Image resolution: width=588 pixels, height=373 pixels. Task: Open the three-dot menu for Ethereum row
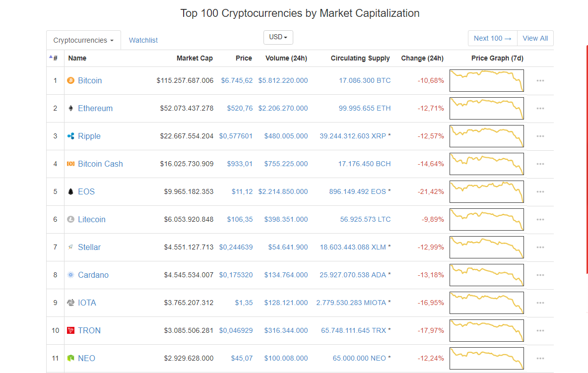tap(540, 108)
